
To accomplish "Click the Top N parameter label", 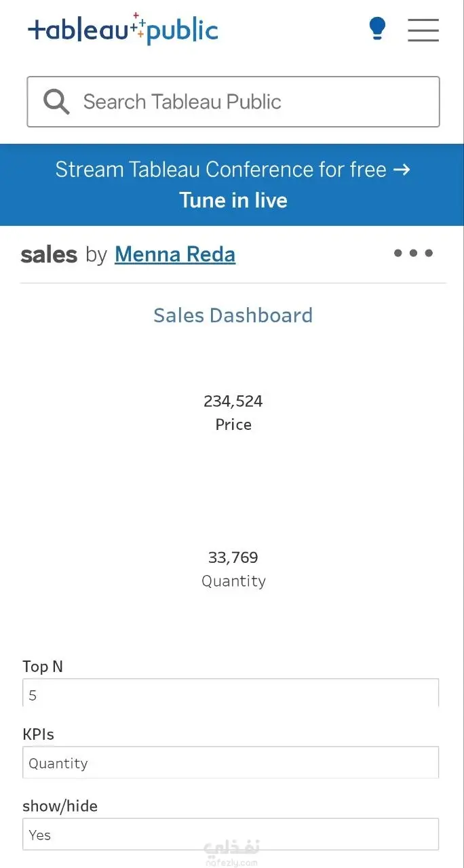I will click(43, 667).
